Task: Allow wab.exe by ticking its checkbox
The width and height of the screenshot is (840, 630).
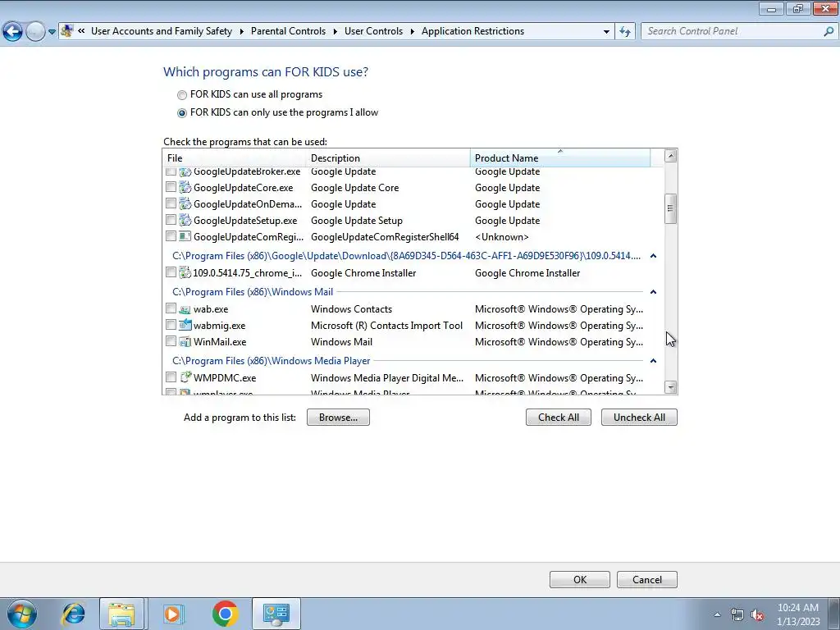Action: tap(171, 308)
